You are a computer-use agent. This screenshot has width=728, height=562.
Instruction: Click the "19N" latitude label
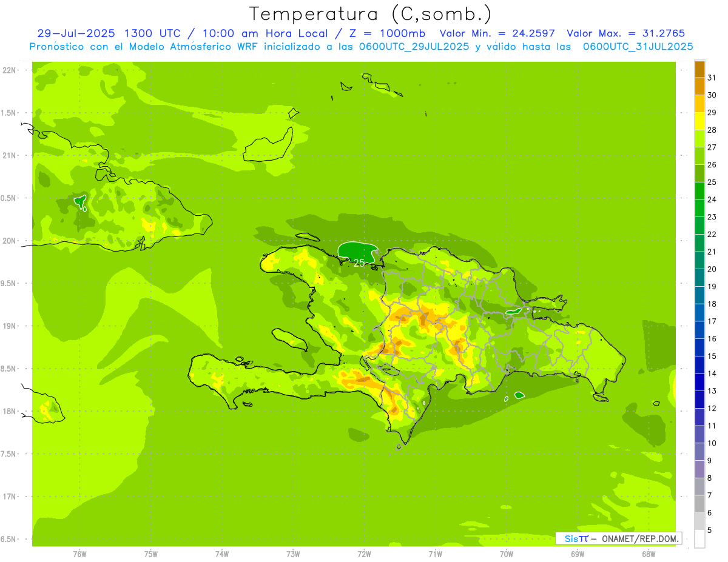[8, 326]
